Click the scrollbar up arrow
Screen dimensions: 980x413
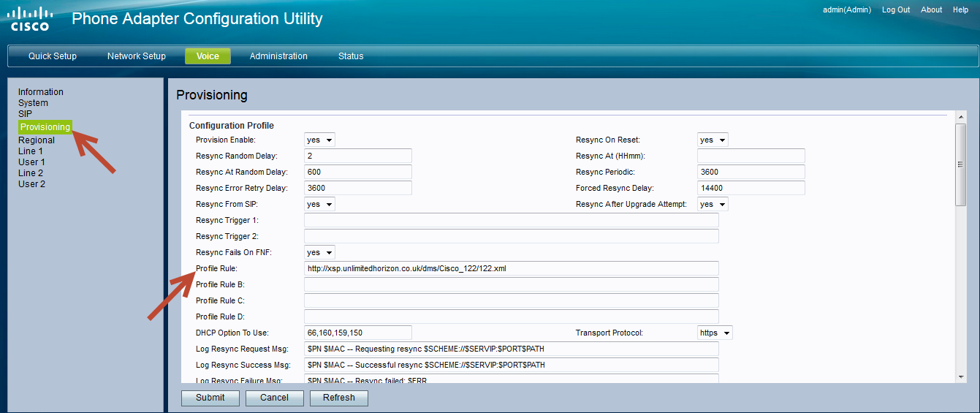click(x=961, y=117)
